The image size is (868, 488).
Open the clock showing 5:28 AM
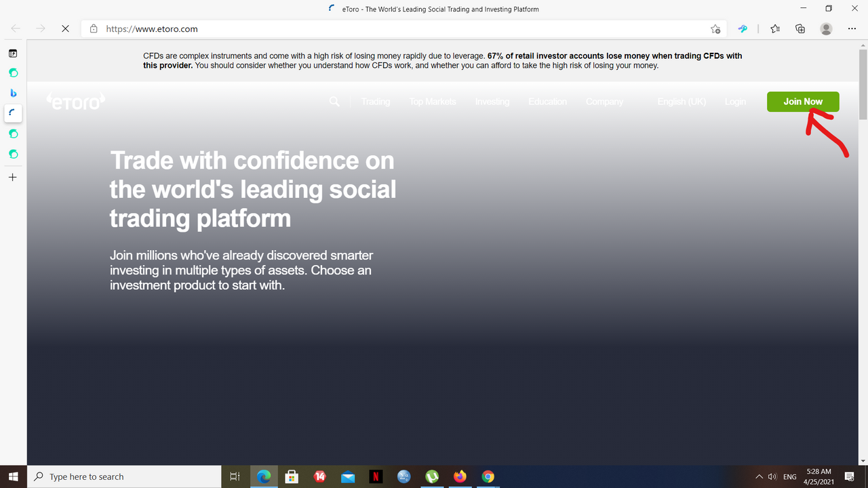click(x=818, y=476)
